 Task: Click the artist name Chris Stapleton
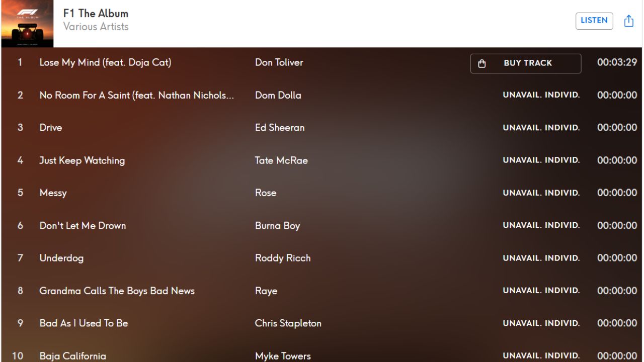(288, 323)
